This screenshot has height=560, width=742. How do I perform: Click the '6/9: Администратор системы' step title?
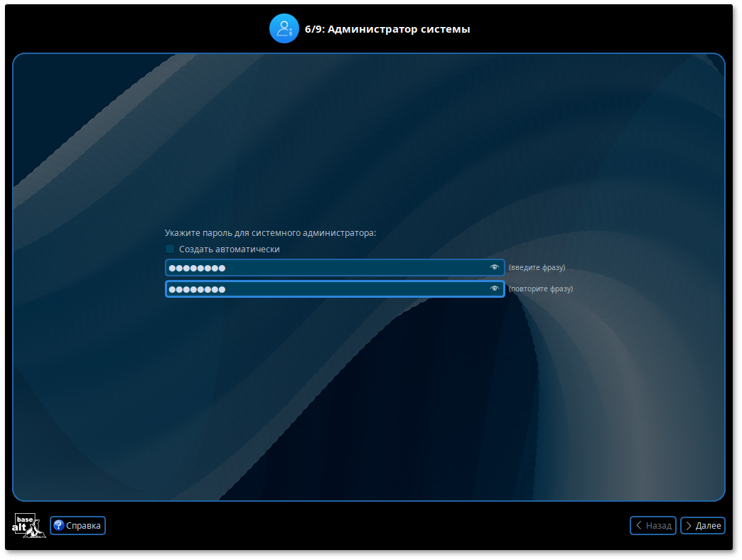pyautogui.click(x=387, y=29)
